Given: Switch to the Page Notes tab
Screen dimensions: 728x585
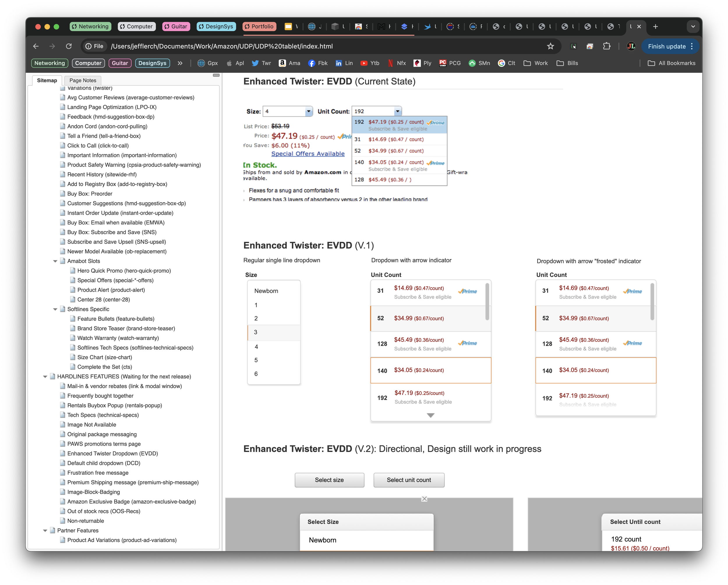Looking at the screenshot, I should coord(82,80).
